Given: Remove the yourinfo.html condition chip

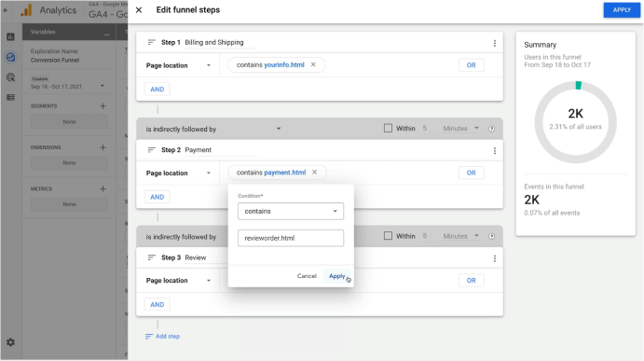Looking at the screenshot, I should point(313,64).
